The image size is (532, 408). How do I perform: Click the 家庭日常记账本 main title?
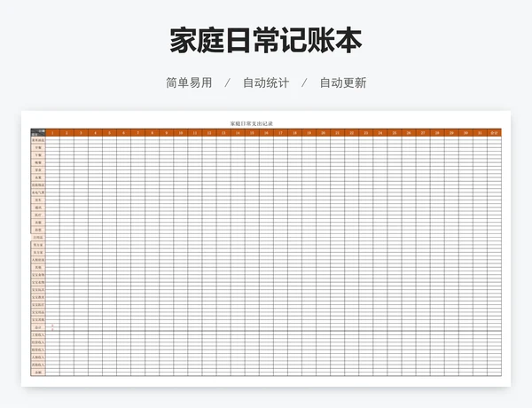click(x=266, y=41)
